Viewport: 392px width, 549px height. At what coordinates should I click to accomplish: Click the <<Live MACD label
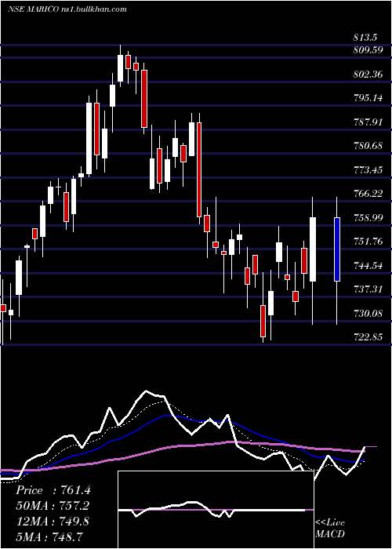tap(330, 529)
